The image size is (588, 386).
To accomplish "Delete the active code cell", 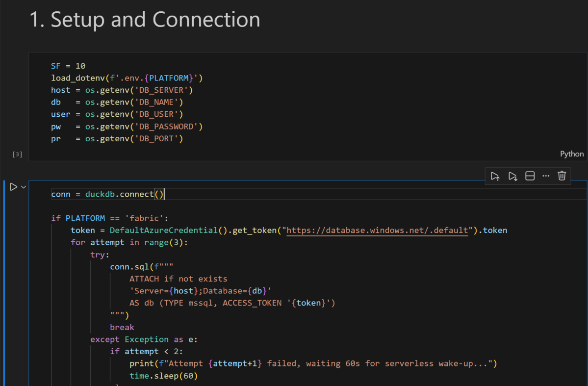I will pos(562,176).
